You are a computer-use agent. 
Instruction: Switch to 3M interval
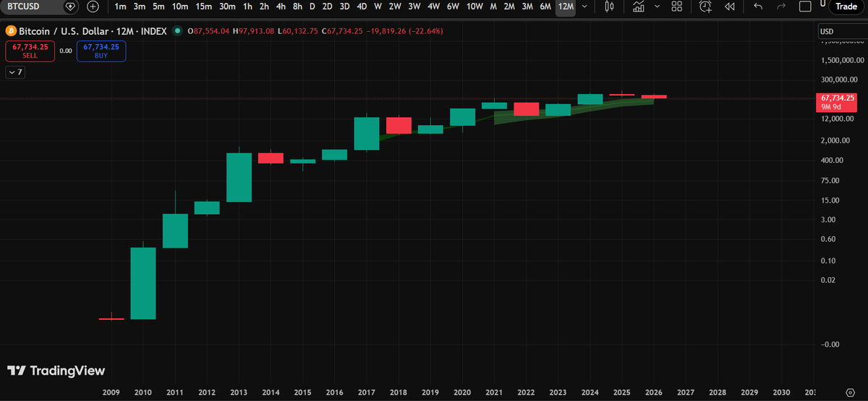point(527,7)
